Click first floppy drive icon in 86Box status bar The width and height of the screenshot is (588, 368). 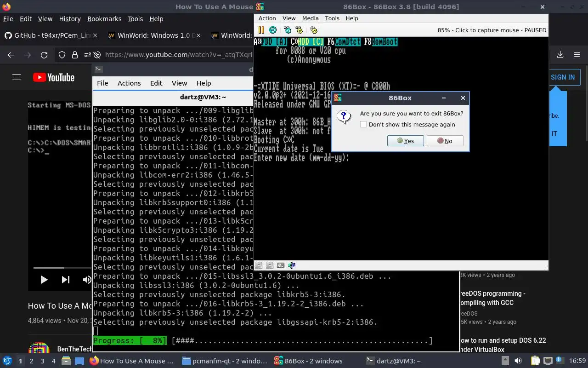pyautogui.click(x=259, y=265)
